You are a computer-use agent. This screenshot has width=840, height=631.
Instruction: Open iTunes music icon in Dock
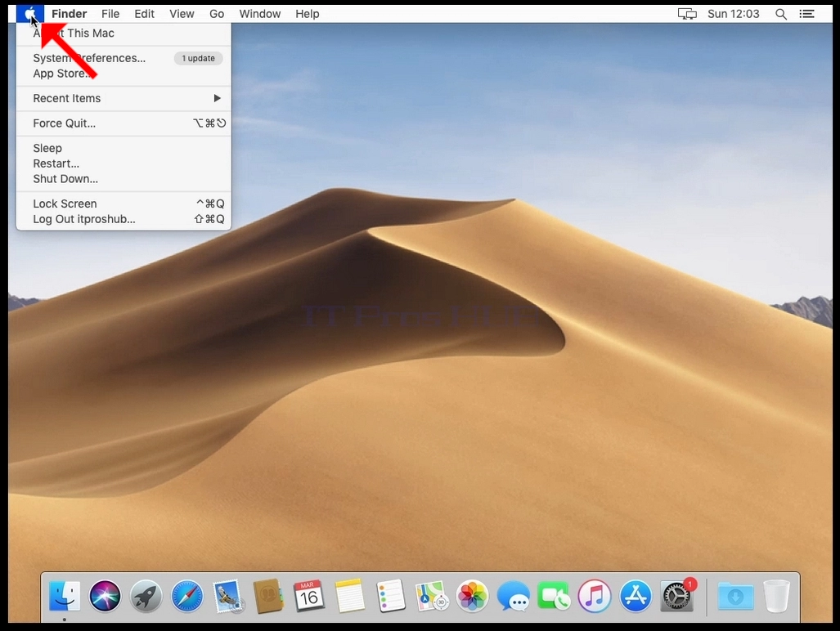coord(595,596)
